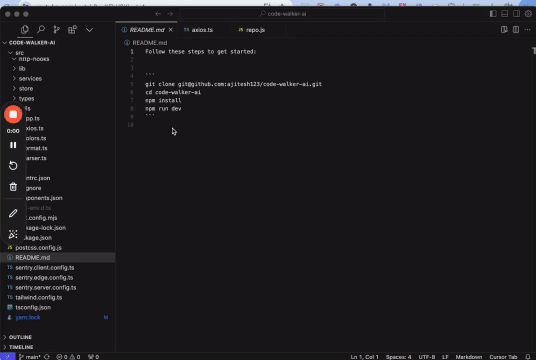Open the errors and warnings count
The width and height of the screenshot is (536, 360).
[68, 357]
